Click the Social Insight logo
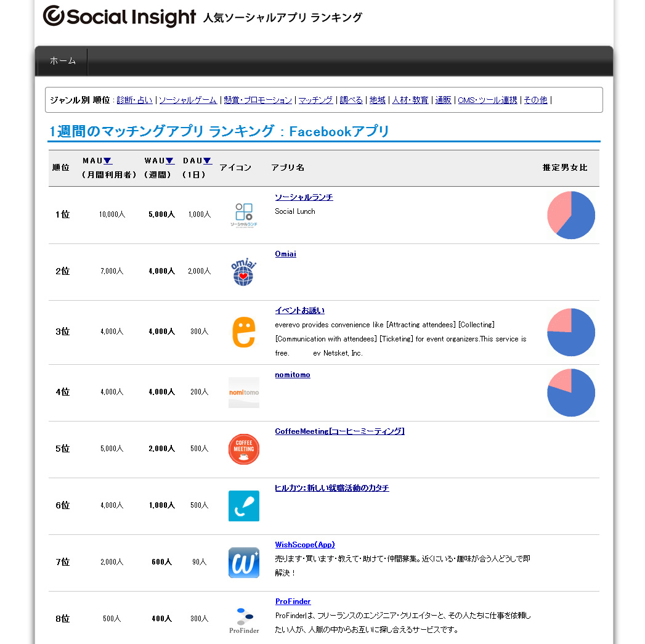This screenshot has width=645, height=644. 120,16
